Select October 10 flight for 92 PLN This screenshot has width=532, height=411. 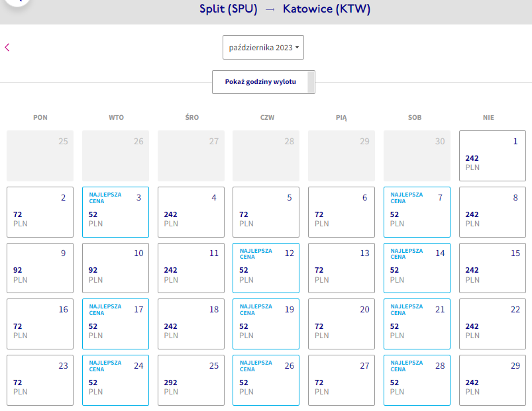[115, 268]
